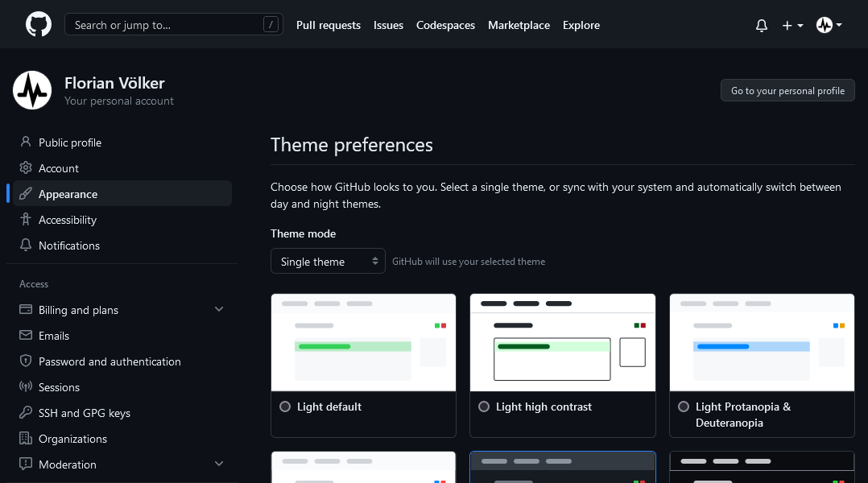Image resolution: width=868 pixels, height=483 pixels.
Task: Open the notifications bell icon
Action: tap(762, 26)
